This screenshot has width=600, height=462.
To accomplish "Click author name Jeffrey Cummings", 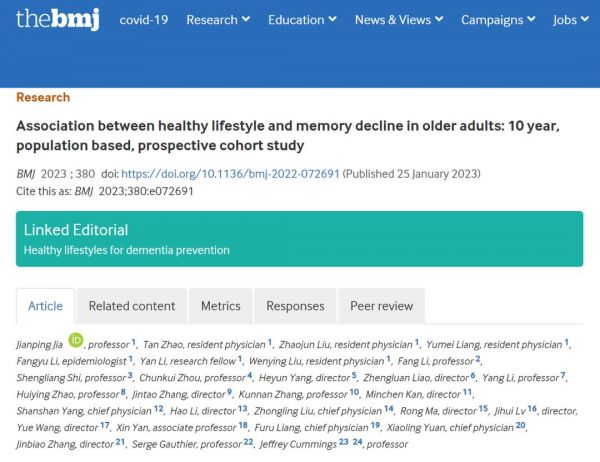I will tap(297, 443).
